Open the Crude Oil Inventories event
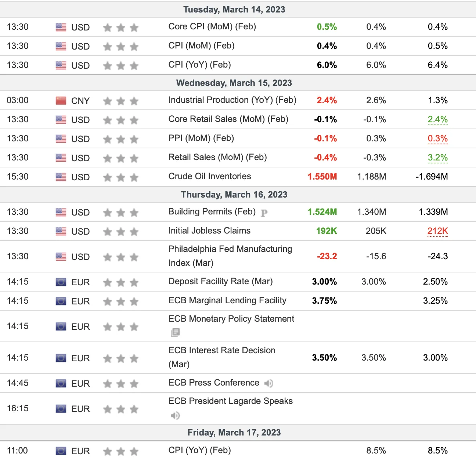 210,176
